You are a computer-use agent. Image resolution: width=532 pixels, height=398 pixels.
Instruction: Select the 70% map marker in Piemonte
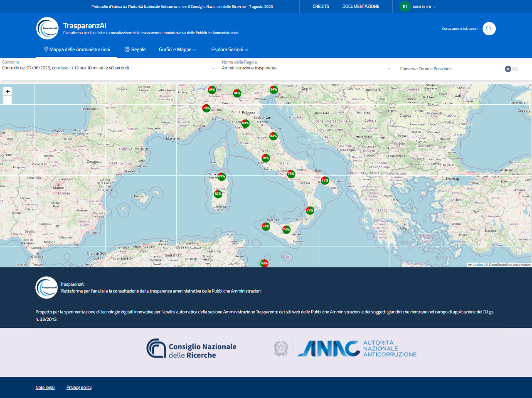pos(206,108)
